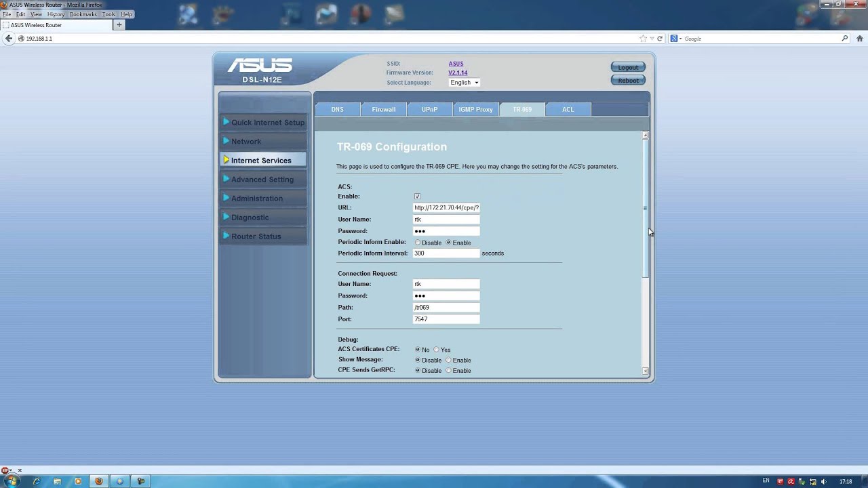Click the EN language indicator

coord(766,481)
